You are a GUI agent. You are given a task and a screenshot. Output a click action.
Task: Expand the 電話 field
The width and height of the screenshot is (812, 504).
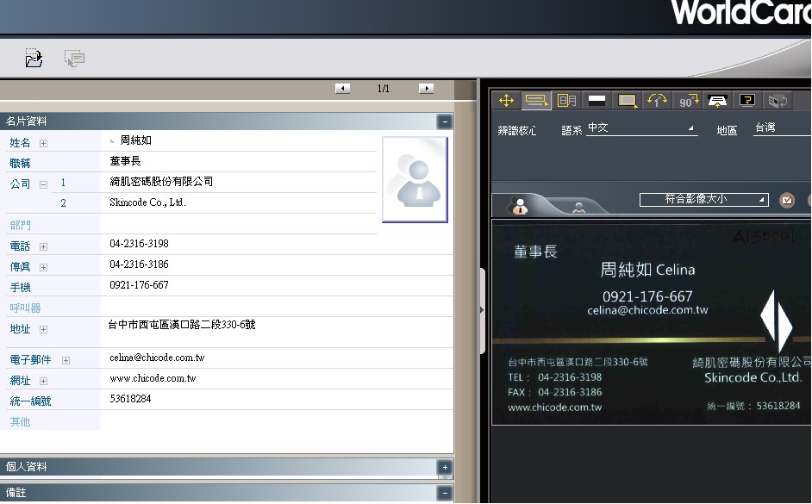click(x=43, y=246)
